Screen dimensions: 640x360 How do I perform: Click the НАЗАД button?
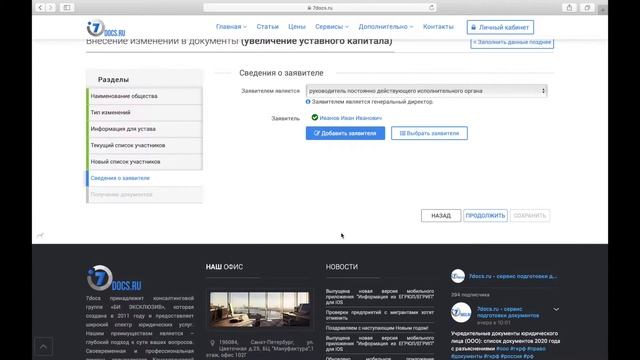point(441,216)
